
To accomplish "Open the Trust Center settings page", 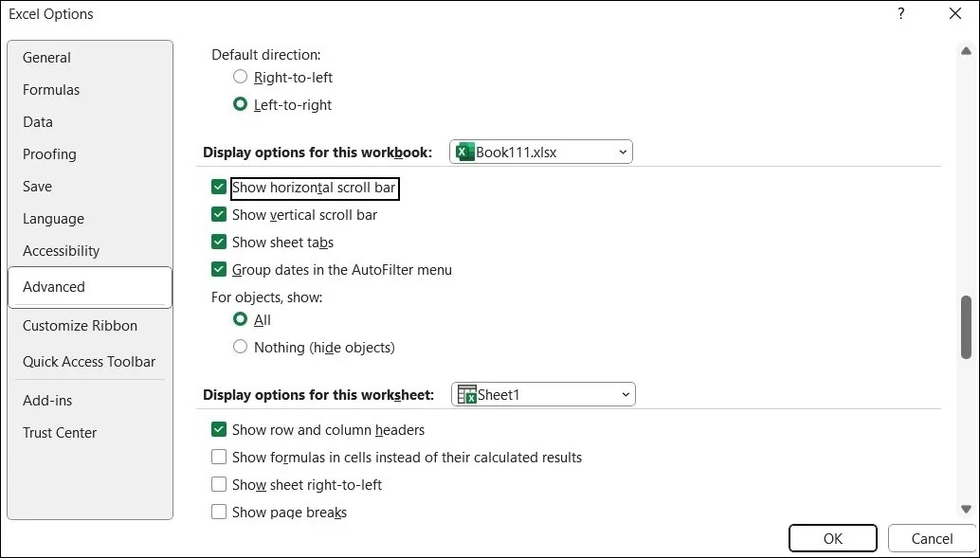I will coord(60,433).
